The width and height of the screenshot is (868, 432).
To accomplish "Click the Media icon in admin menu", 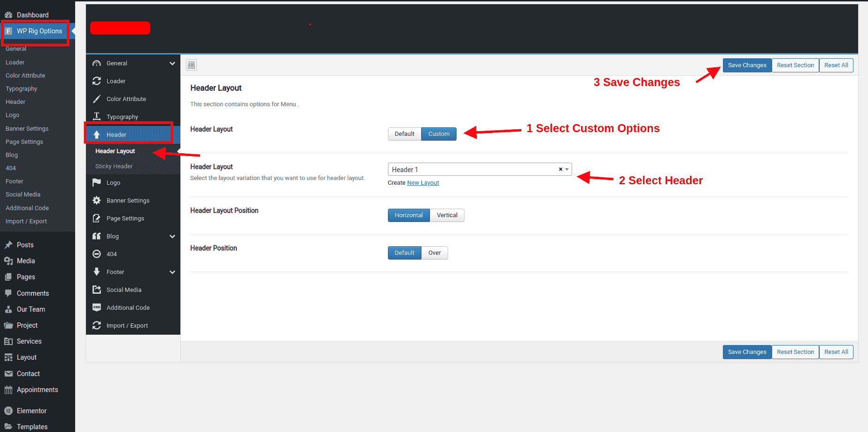I will tap(8, 261).
